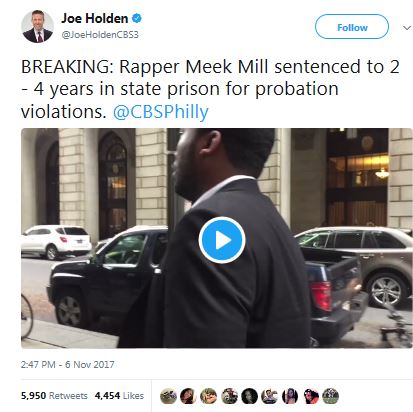Image resolution: width=413 pixels, height=412 pixels.
Task: Click Joe Holden's profile avatar
Action: point(37,26)
